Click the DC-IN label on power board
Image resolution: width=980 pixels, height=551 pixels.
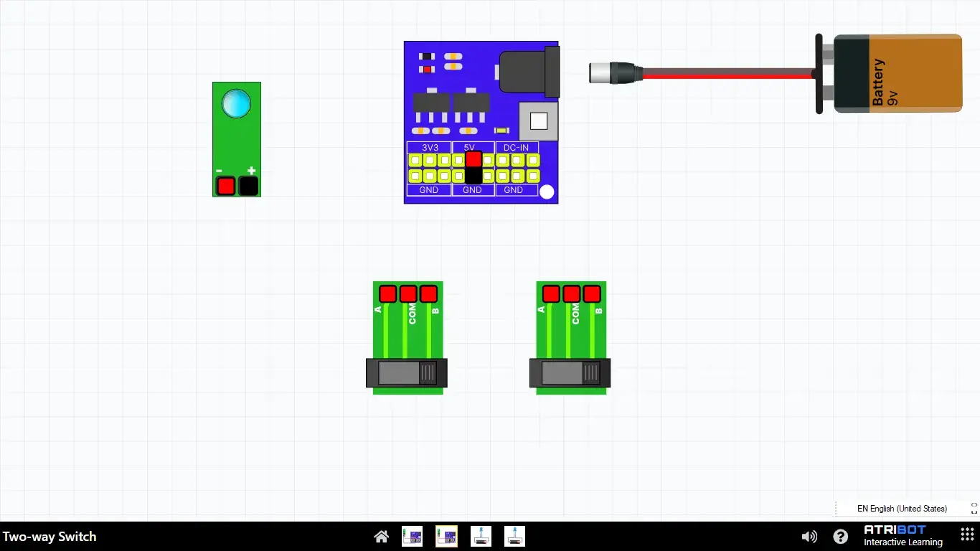pyautogui.click(x=516, y=147)
